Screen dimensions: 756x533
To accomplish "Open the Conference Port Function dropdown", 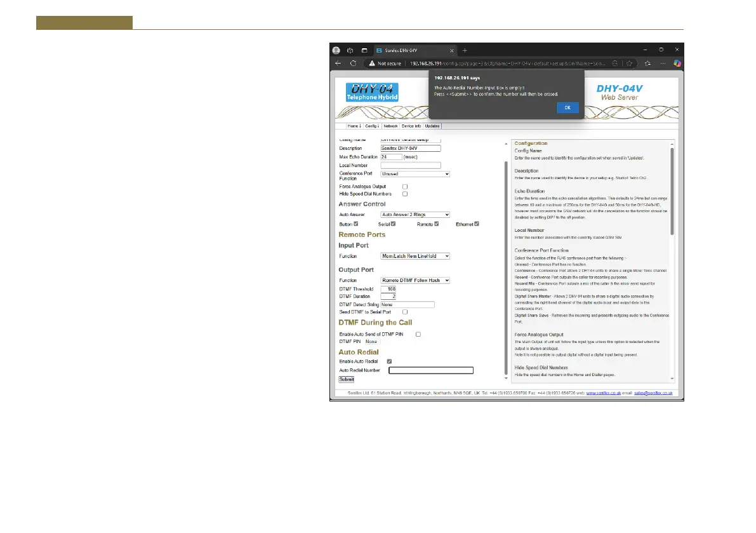I will 414,173.
